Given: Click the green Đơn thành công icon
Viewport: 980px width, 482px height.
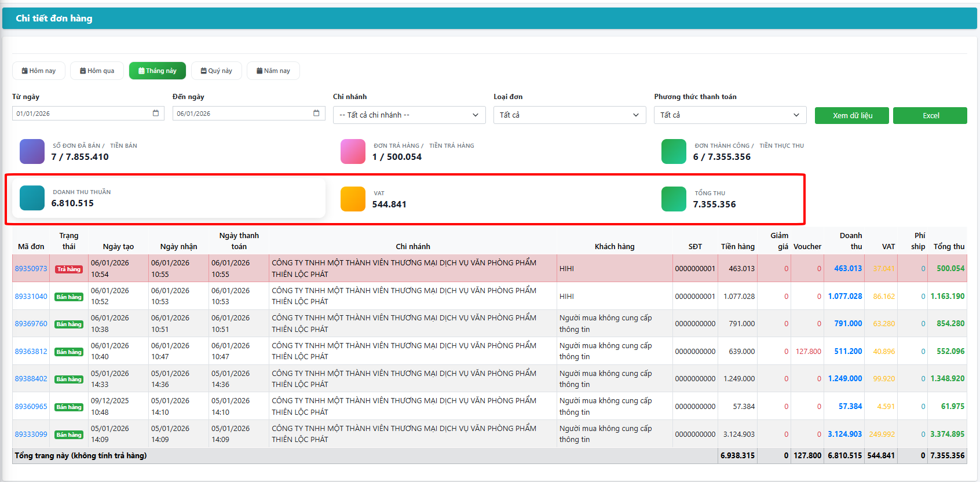Looking at the screenshot, I should point(674,152).
